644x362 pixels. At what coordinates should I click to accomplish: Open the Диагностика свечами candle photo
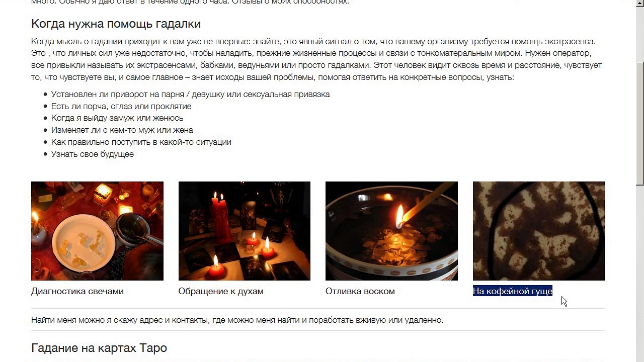click(x=97, y=231)
